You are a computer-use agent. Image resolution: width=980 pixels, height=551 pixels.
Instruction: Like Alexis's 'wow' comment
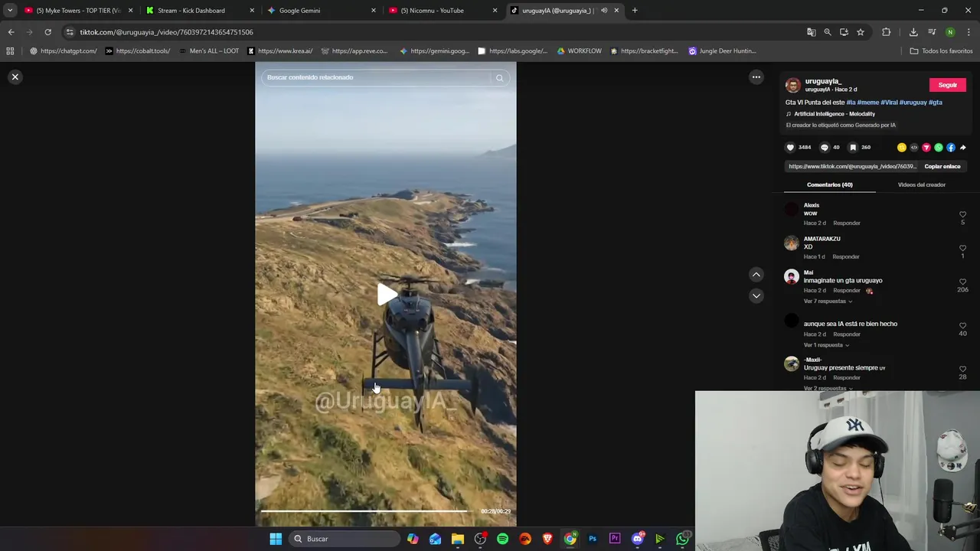pos(962,215)
